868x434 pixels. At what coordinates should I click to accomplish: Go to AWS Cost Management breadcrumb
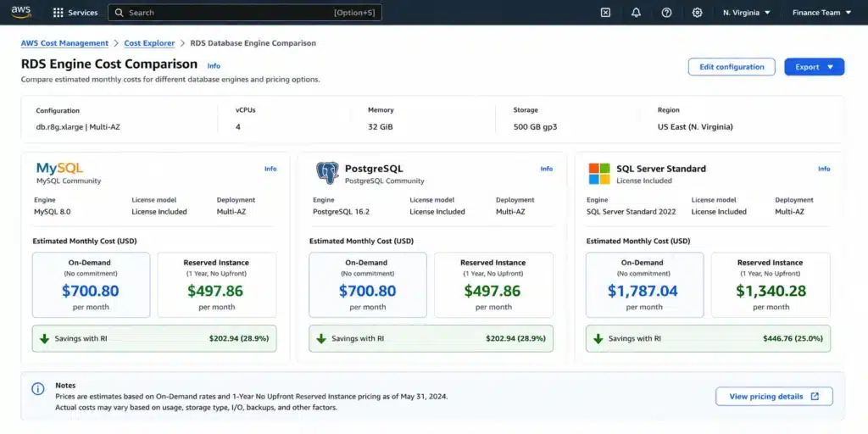coord(64,43)
